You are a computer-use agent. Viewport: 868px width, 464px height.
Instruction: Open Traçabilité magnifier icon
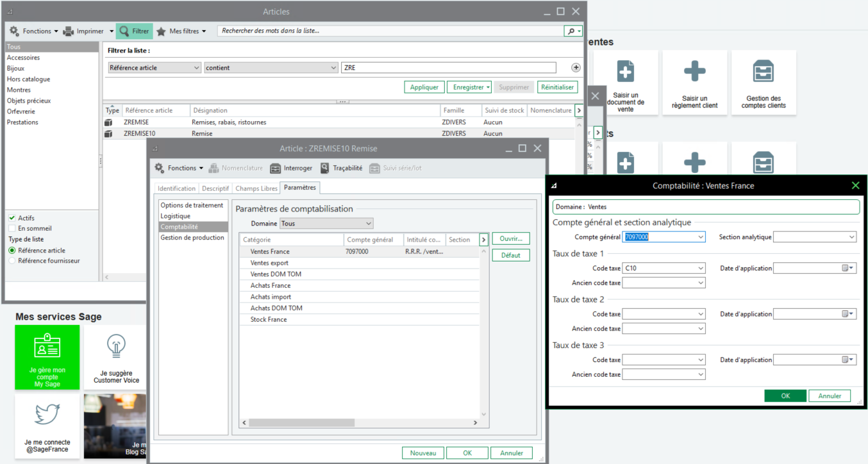325,168
